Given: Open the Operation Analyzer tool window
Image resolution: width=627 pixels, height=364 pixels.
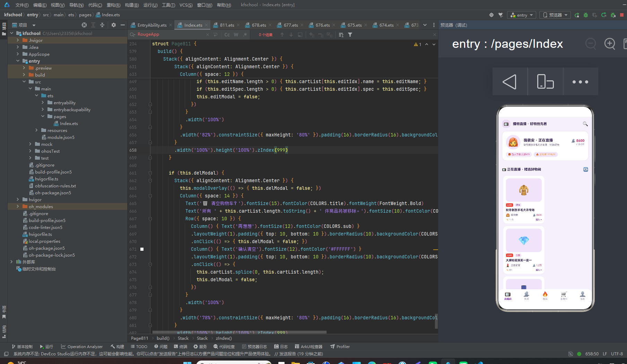Looking at the screenshot, I should (82, 346).
